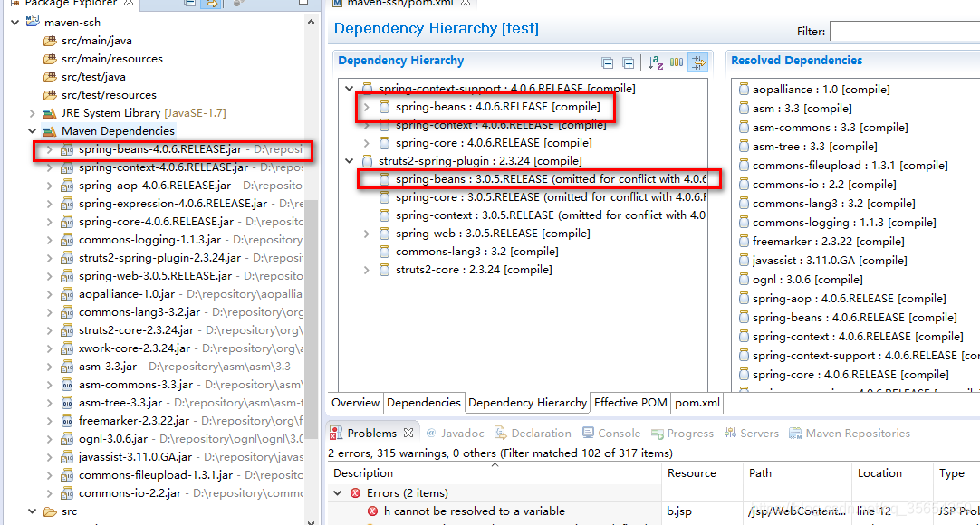Click the src/test/resources folder icon

coord(50,96)
